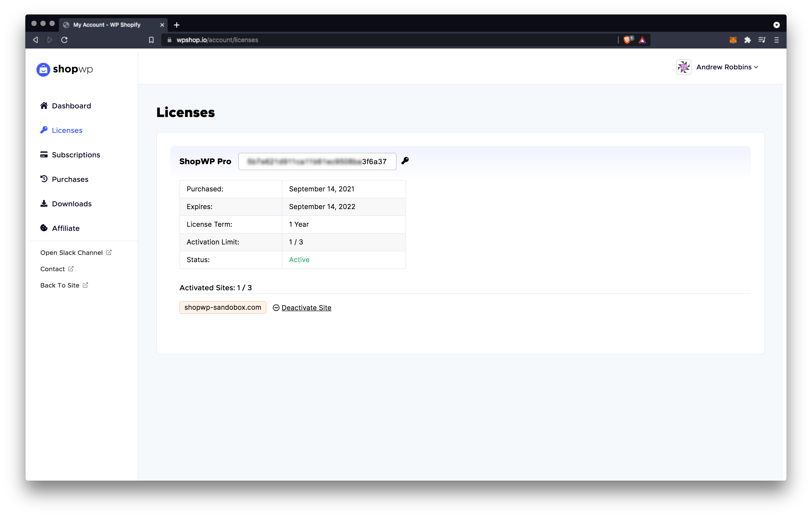Open the playlist icon in toolbar
Image resolution: width=812 pixels, height=517 pixels.
pos(762,40)
